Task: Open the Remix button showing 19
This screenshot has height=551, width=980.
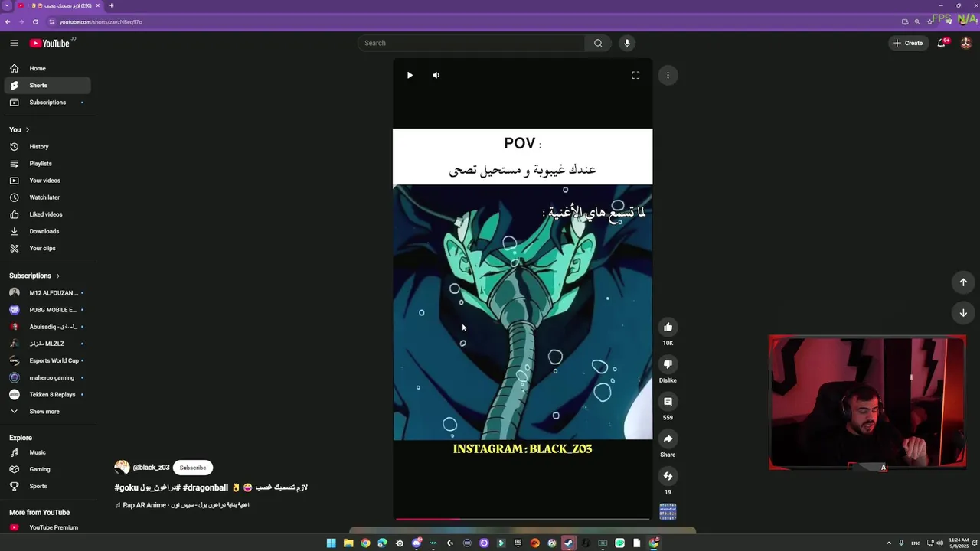Action: [x=668, y=476]
